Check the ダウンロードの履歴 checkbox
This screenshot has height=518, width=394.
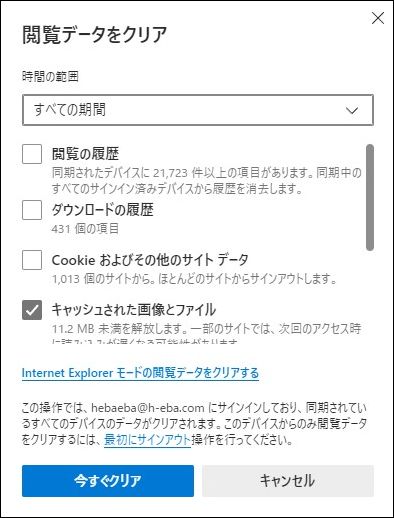[32, 210]
